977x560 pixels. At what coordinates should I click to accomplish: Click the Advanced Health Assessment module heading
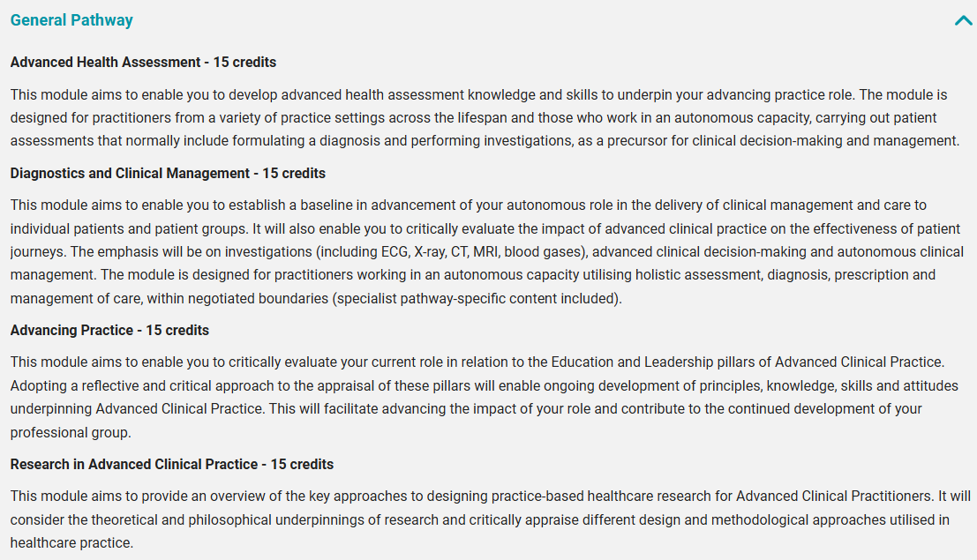(143, 63)
